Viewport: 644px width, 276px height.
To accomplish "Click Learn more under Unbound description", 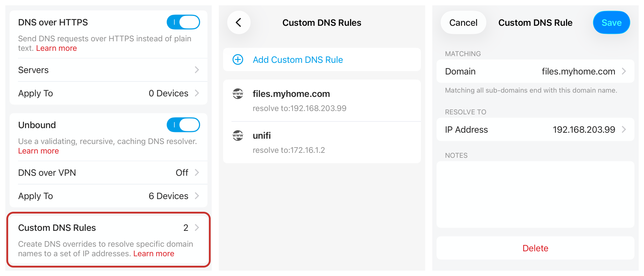I will point(38,151).
